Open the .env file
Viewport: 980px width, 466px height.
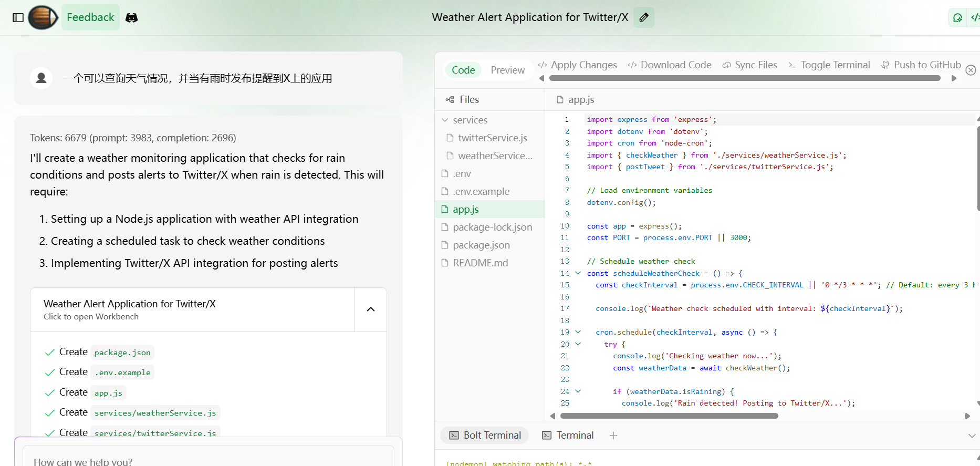490,173
